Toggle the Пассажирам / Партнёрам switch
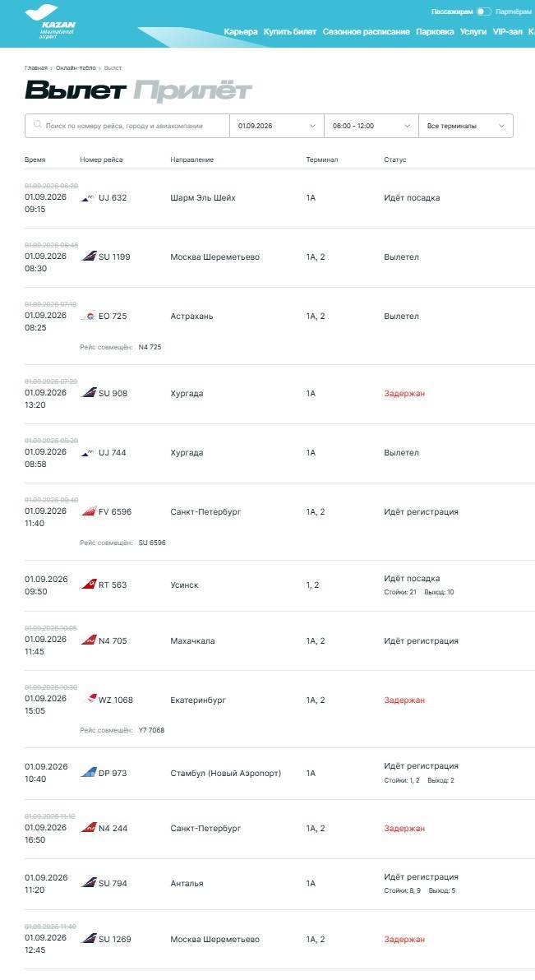 484,12
